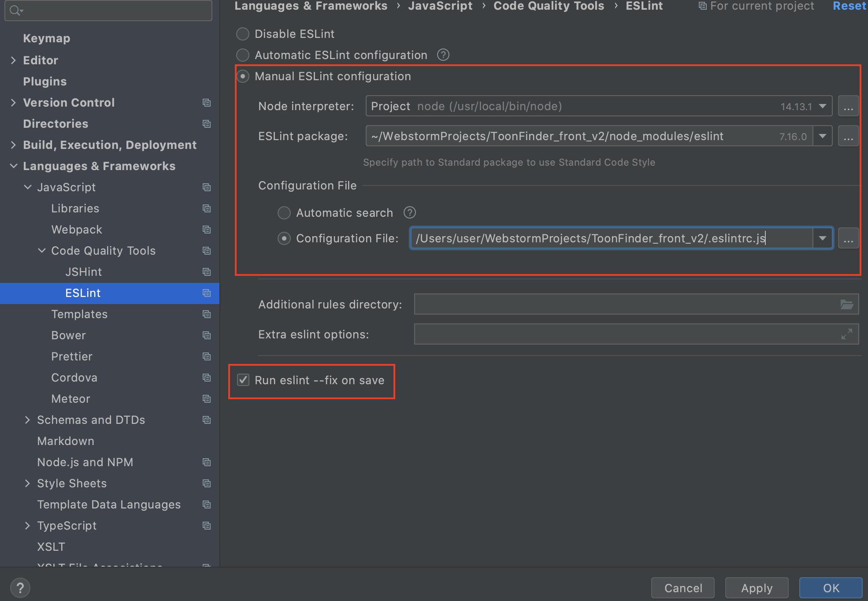
Task: Click project-level icon next to Prettier
Action: click(x=206, y=356)
